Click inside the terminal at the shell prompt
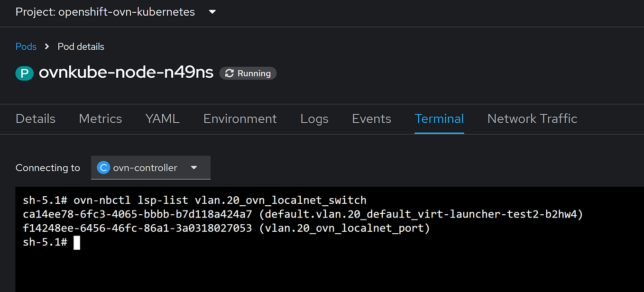The image size is (644, 292). pos(77,242)
